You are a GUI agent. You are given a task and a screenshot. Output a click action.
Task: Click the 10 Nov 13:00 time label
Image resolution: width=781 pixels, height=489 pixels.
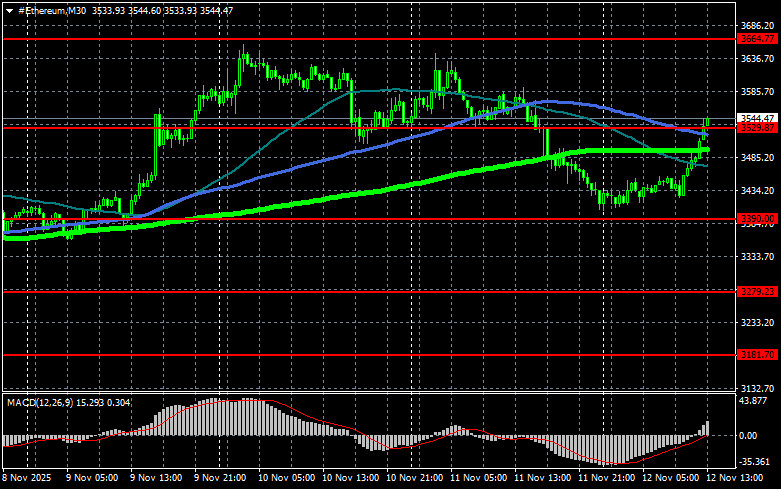pyautogui.click(x=351, y=478)
